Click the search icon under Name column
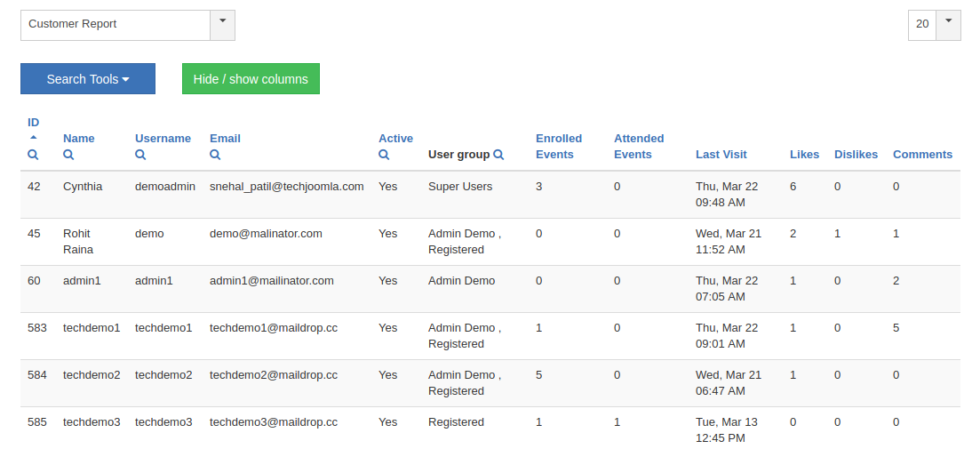This screenshot has height=465, width=980. coord(68,155)
